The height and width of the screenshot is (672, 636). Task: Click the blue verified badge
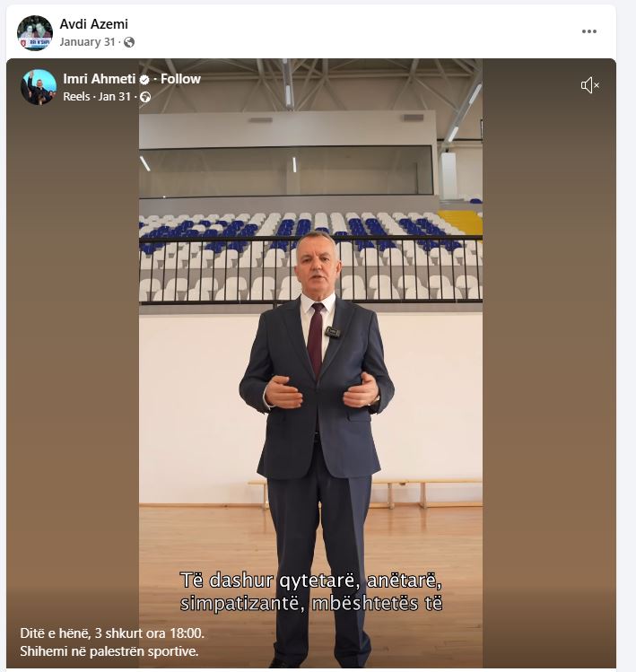pyautogui.click(x=144, y=80)
